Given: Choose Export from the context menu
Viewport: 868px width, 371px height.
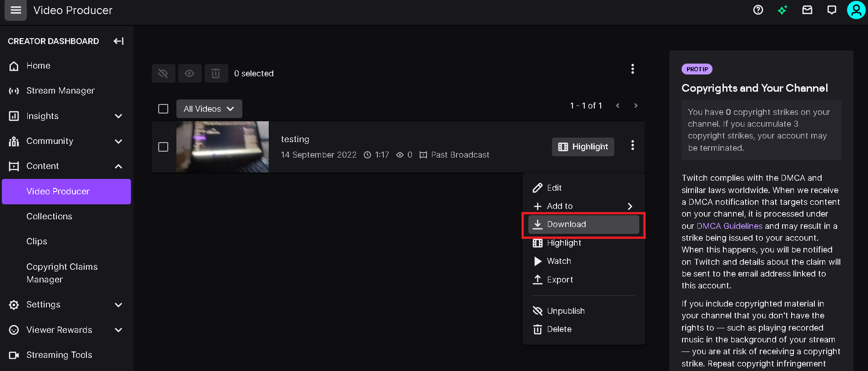Looking at the screenshot, I should (583, 280).
